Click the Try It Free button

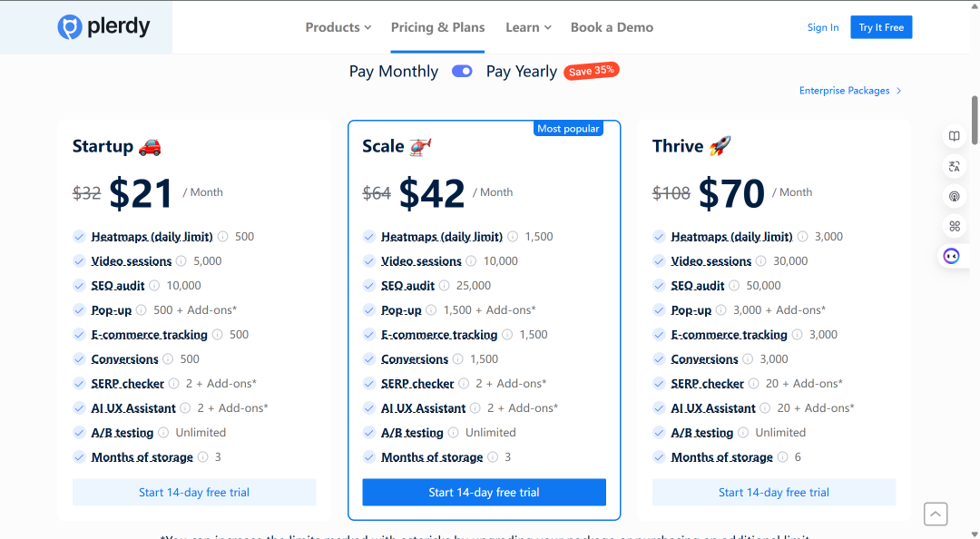pos(881,27)
